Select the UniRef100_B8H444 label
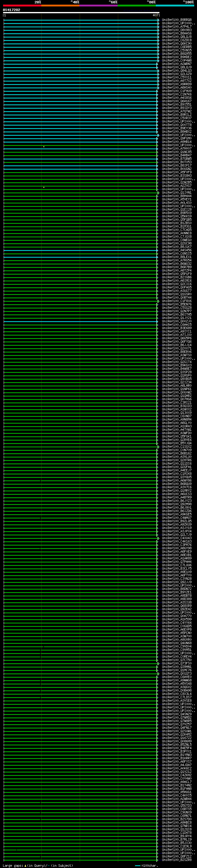197x868 pixels. tap(177, 196)
